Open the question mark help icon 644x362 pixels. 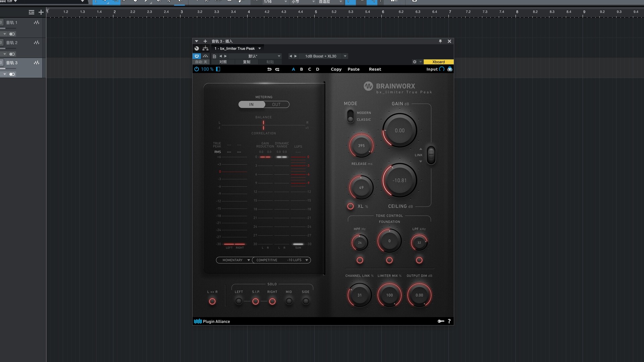pos(449,321)
